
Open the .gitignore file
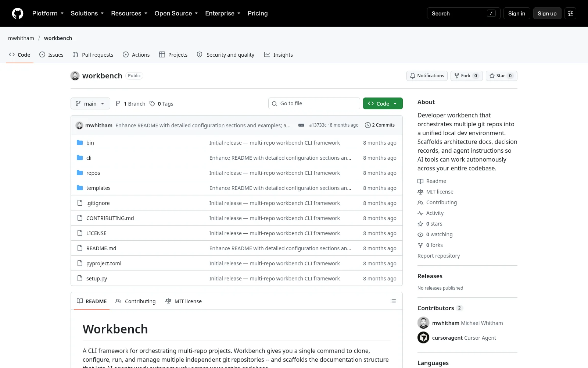(98, 203)
